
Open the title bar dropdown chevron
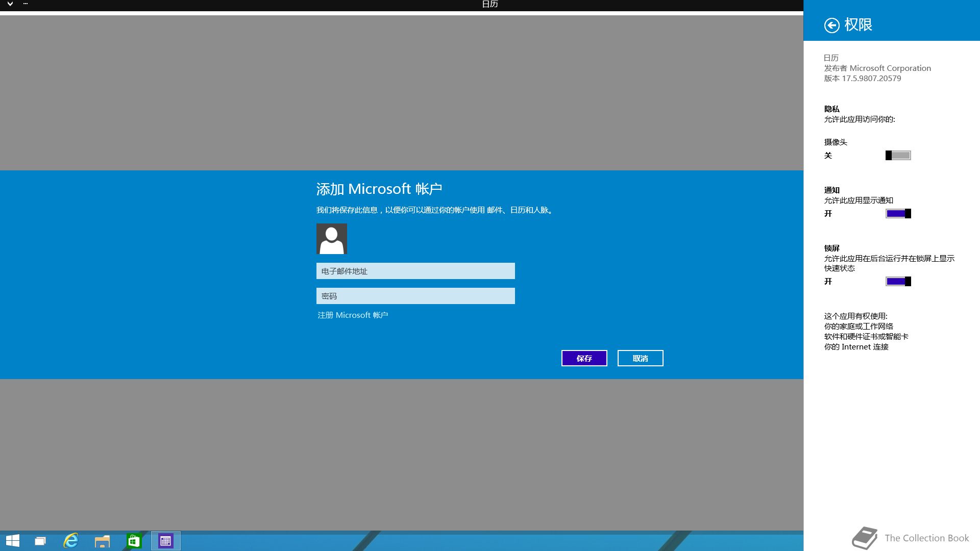[10, 4]
